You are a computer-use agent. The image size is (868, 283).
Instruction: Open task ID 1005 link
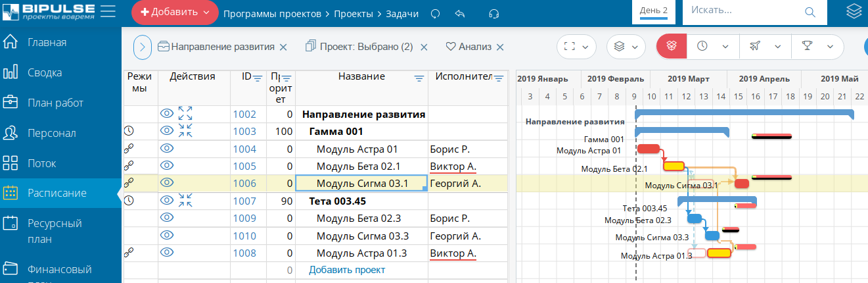(244, 166)
